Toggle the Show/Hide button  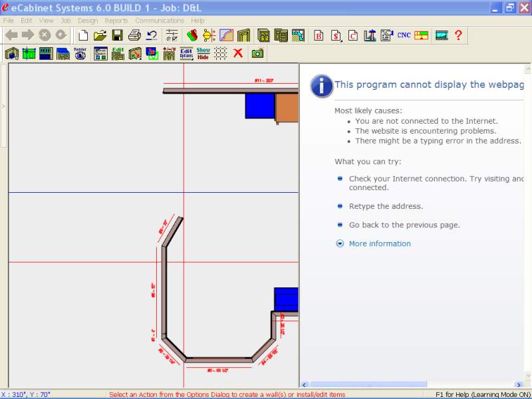pyautogui.click(x=203, y=54)
